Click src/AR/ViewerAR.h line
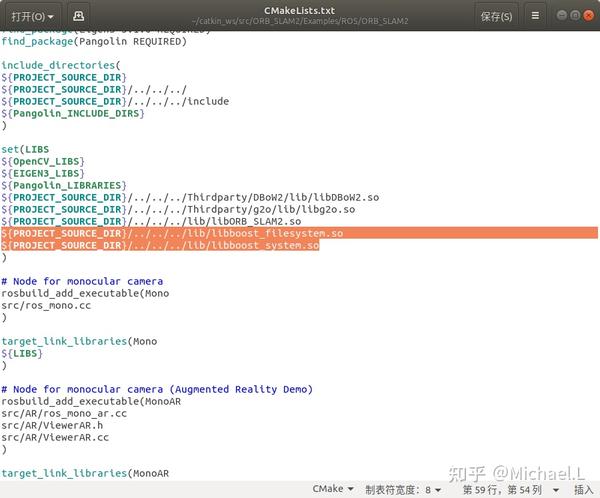Screen dimensions: 600x498 52,425
